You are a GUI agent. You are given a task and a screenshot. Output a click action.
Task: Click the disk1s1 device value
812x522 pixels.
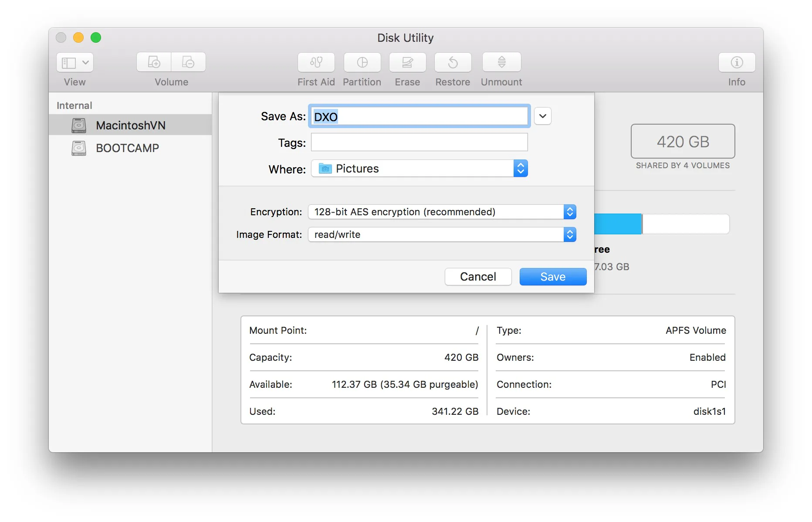(710, 411)
